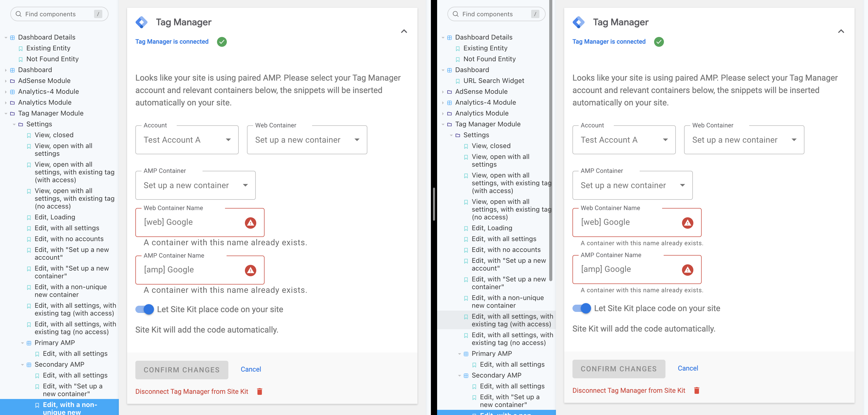Expand Analytics-4 Module in the right sidebar

(x=485, y=103)
